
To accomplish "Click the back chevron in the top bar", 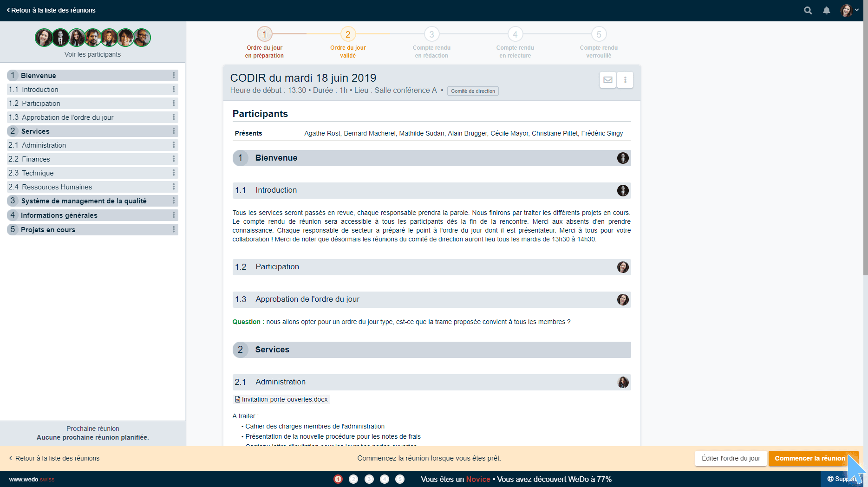I will click(x=8, y=10).
